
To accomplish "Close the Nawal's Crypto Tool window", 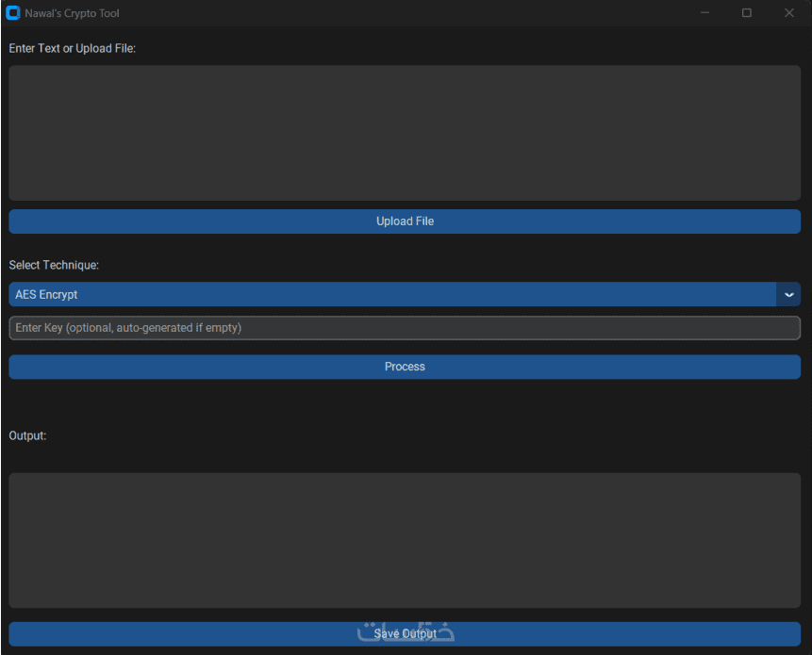I will 788,13.
